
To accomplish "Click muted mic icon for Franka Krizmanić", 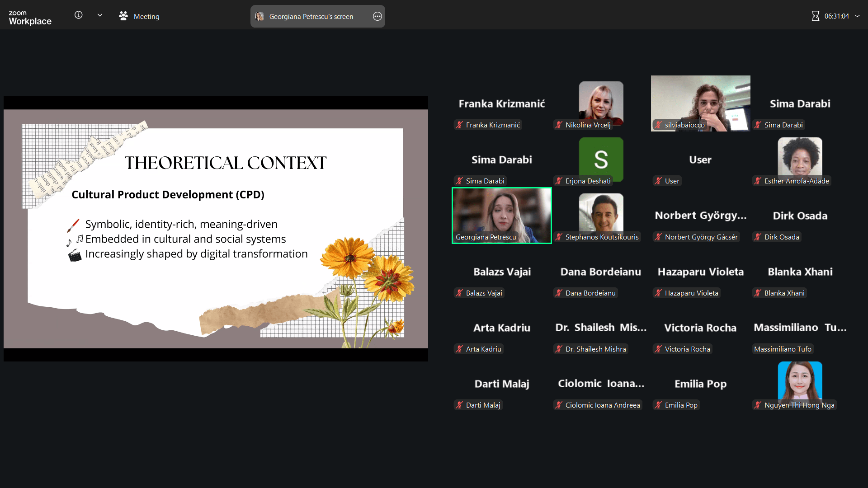I will point(459,125).
